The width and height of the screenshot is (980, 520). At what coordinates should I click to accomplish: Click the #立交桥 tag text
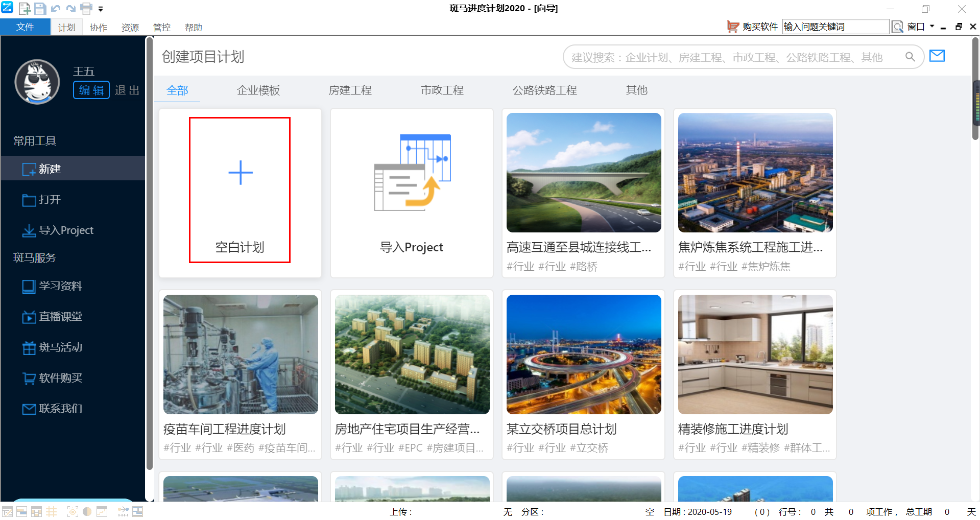tap(589, 448)
